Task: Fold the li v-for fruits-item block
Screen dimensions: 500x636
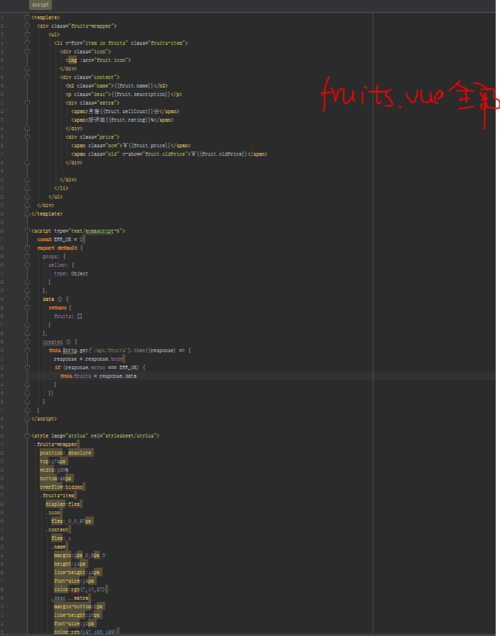Action: pos(27,43)
